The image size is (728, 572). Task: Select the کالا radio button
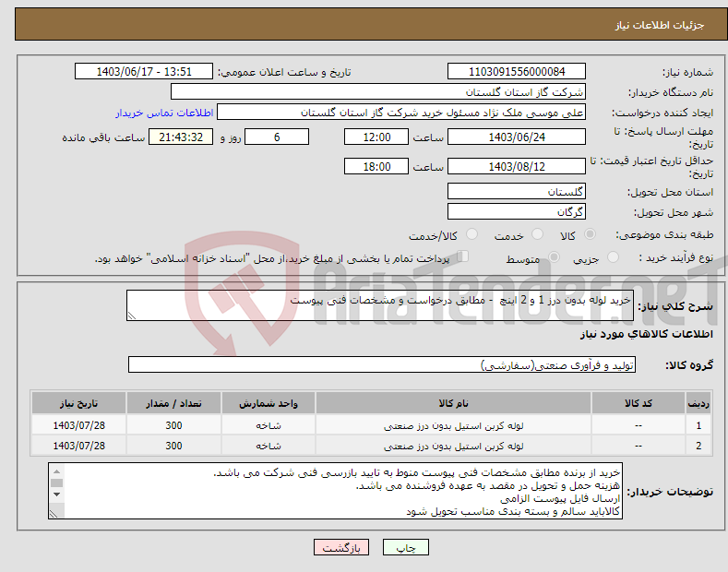tap(590, 234)
